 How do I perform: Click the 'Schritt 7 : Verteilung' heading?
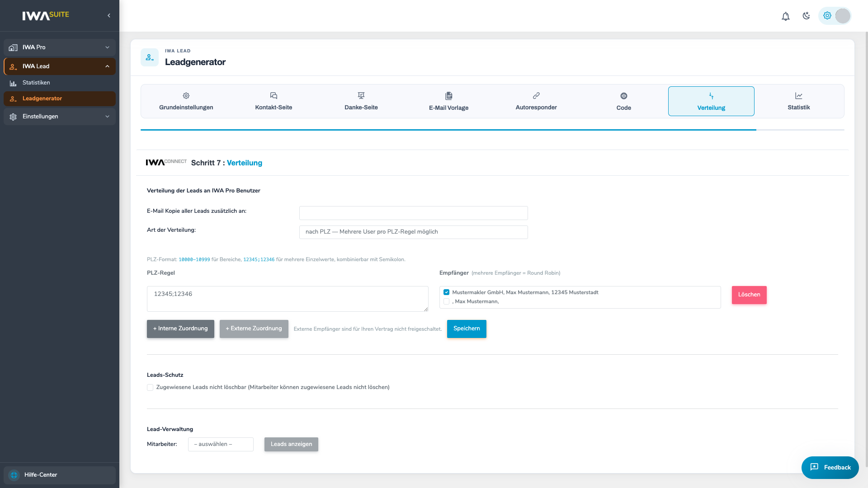coord(226,163)
